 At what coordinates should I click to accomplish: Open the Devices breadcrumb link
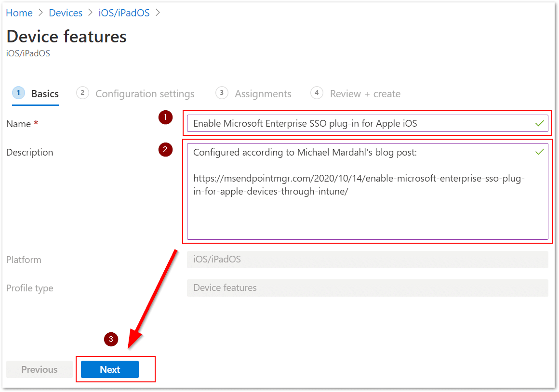(x=66, y=13)
